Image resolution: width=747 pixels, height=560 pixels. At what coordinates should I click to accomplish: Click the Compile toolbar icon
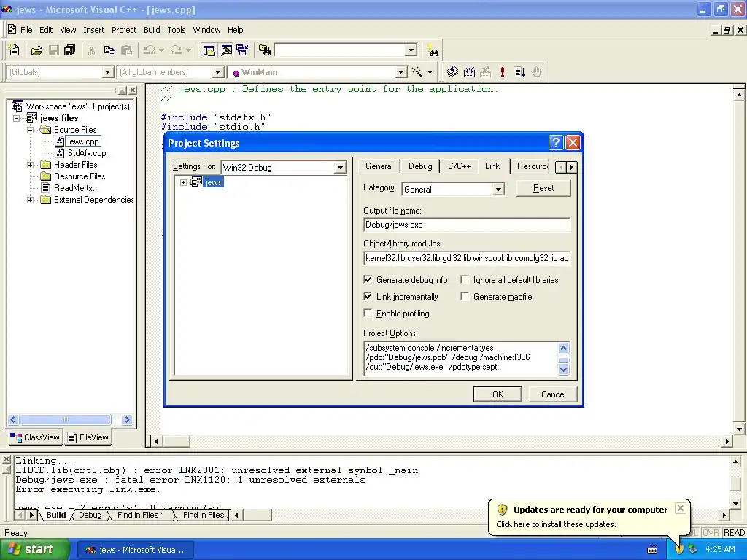point(452,72)
